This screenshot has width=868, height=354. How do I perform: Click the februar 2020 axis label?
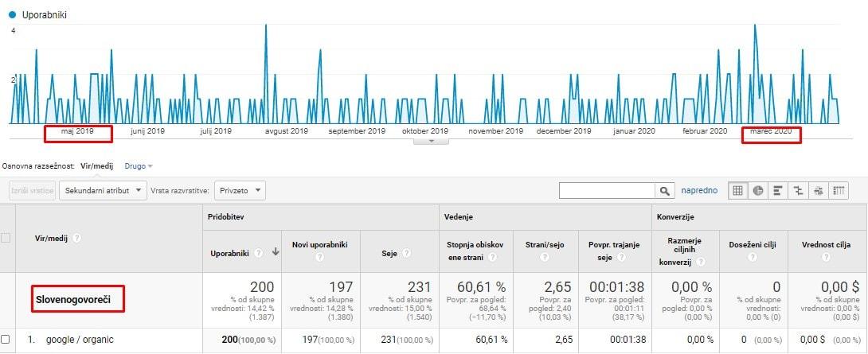[705, 131]
